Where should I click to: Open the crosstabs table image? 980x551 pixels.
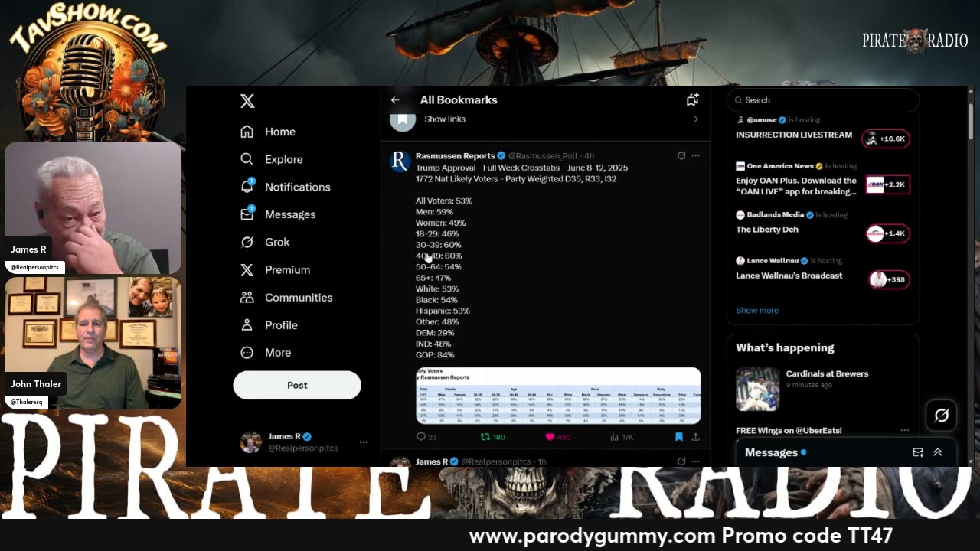(x=558, y=396)
